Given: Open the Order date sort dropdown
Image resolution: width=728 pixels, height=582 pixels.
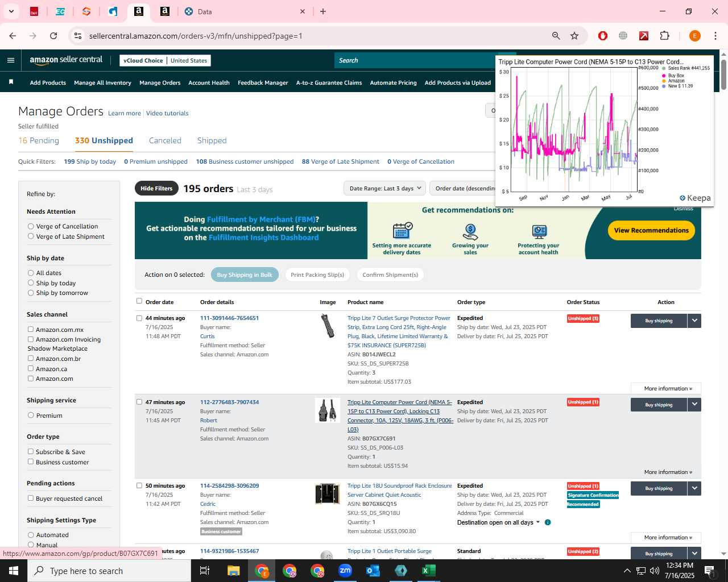Looking at the screenshot, I should pyautogui.click(x=464, y=189).
